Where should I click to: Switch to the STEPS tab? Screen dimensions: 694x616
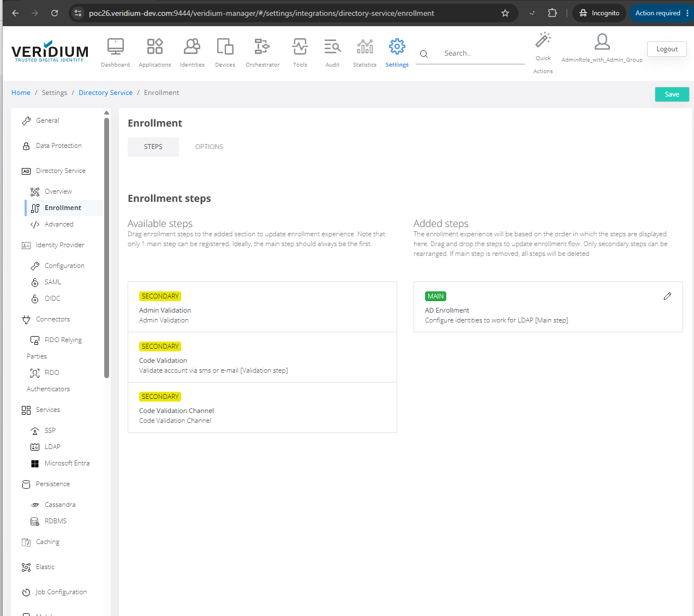pos(153,147)
